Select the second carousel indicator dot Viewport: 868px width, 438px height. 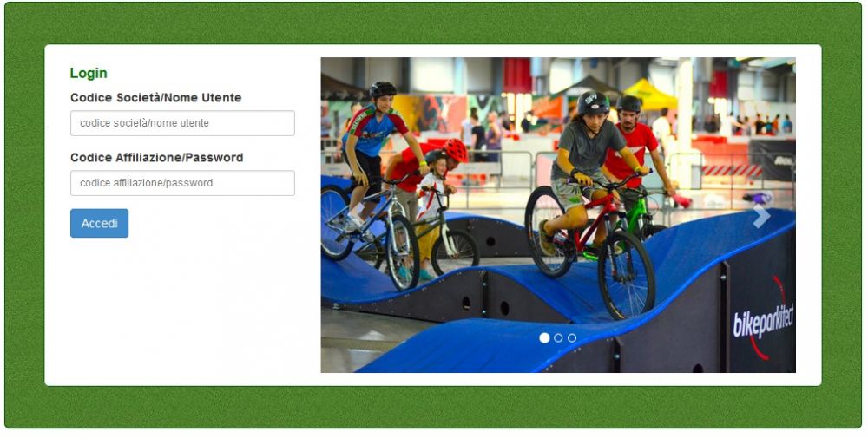point(558,338)
